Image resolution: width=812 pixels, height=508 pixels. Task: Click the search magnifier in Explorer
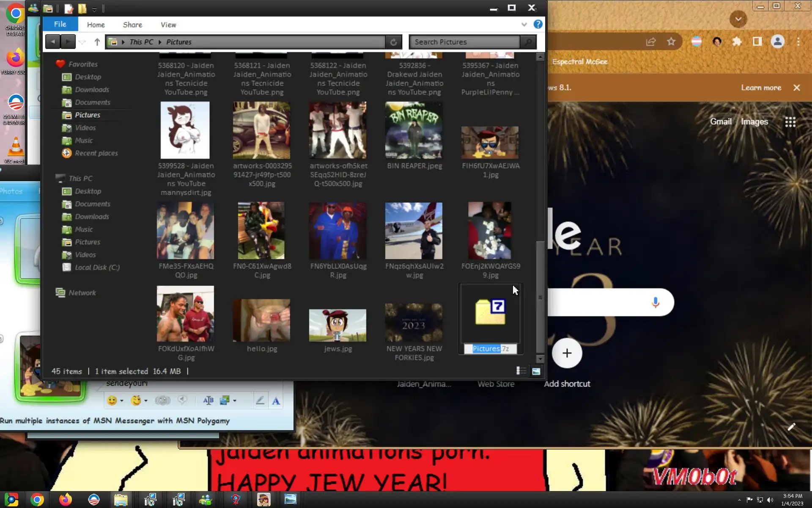tap(528, 42)
